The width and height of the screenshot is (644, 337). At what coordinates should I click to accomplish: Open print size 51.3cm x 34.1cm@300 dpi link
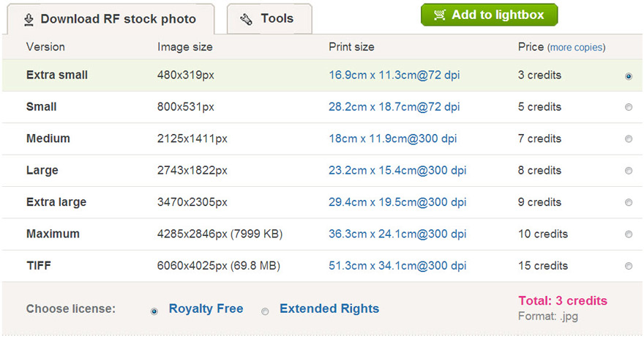[x=397, y=266]
